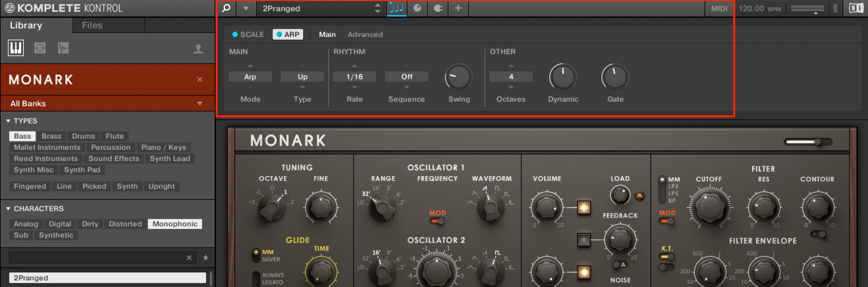Click the Always/Legato glide switch
The width and height of the screenshot is (868, 287).
point(256,279)
